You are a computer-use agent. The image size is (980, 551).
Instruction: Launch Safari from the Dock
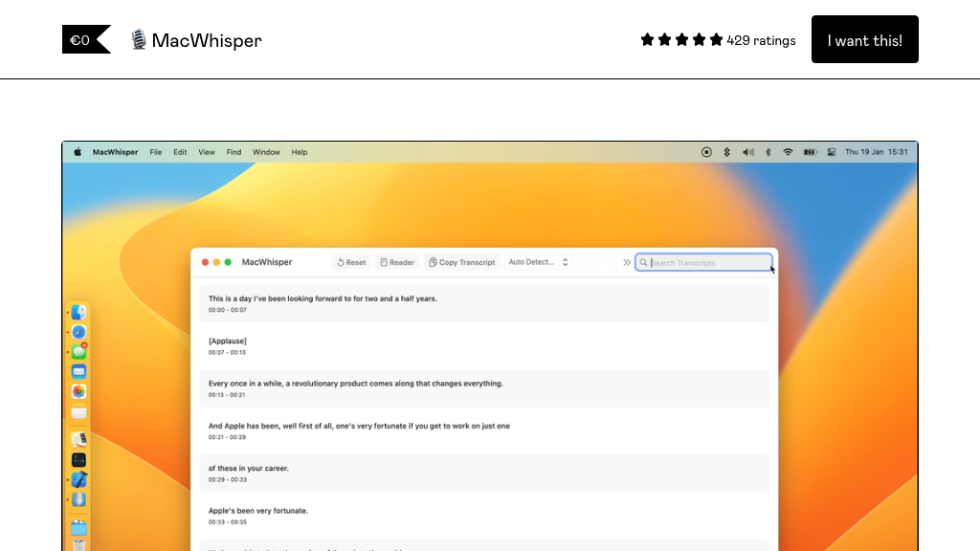click(x=78, y=331)
